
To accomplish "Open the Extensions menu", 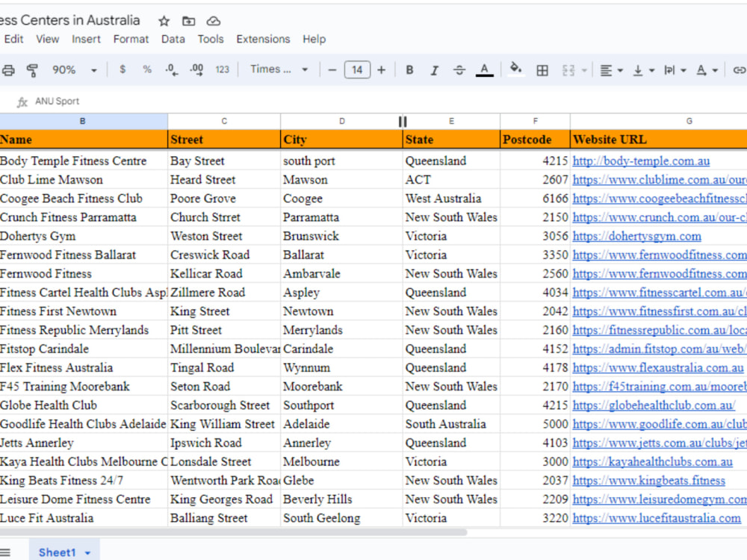I will click(x=263, y=39).
